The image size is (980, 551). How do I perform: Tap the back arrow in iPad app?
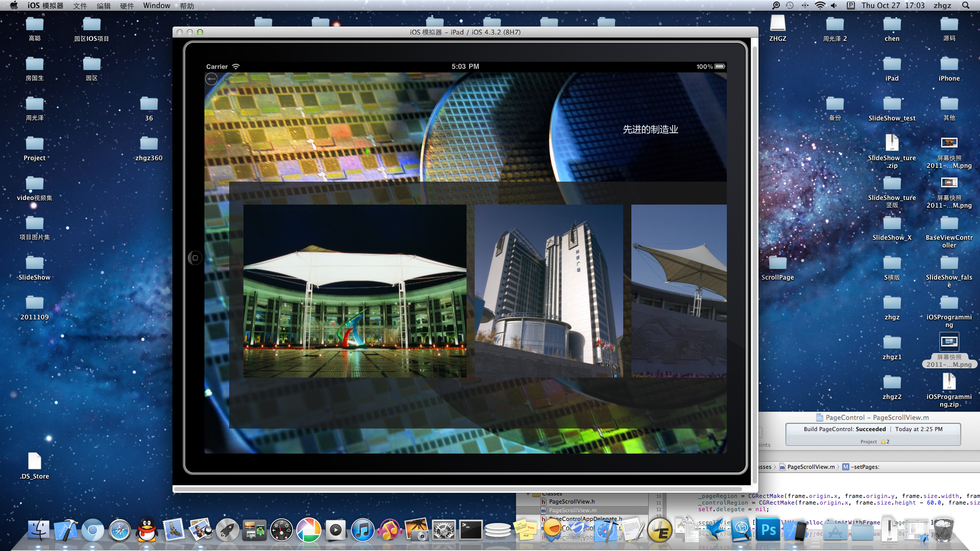tap(211, 79)
